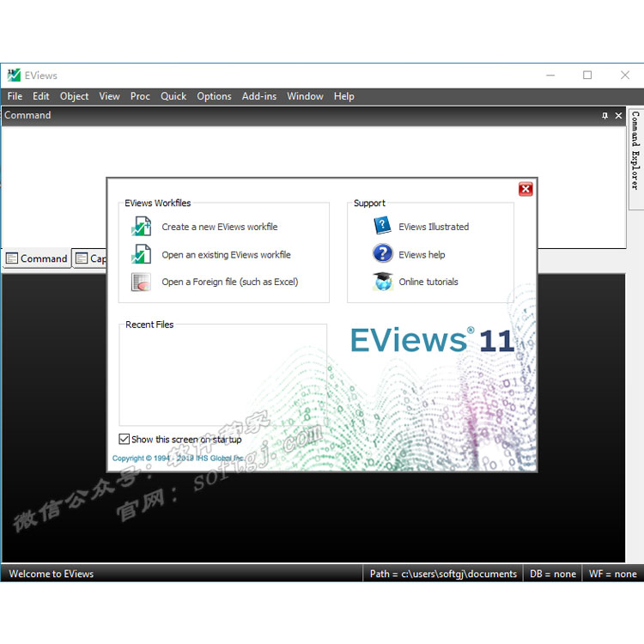Switch to the Command tab
The height and width of the screenshot is (644, 644).
[x=37, y=258]
